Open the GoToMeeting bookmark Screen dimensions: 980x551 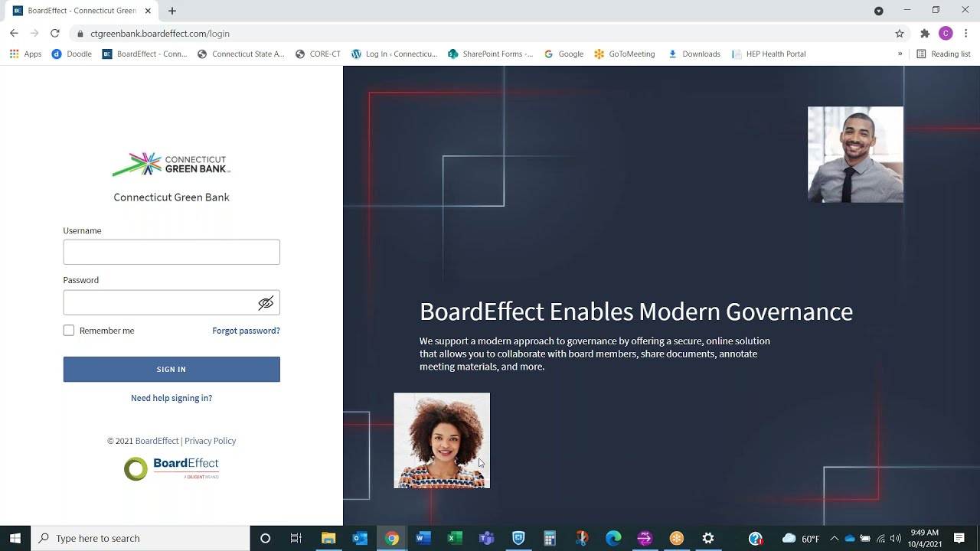(x=624, y=54)
